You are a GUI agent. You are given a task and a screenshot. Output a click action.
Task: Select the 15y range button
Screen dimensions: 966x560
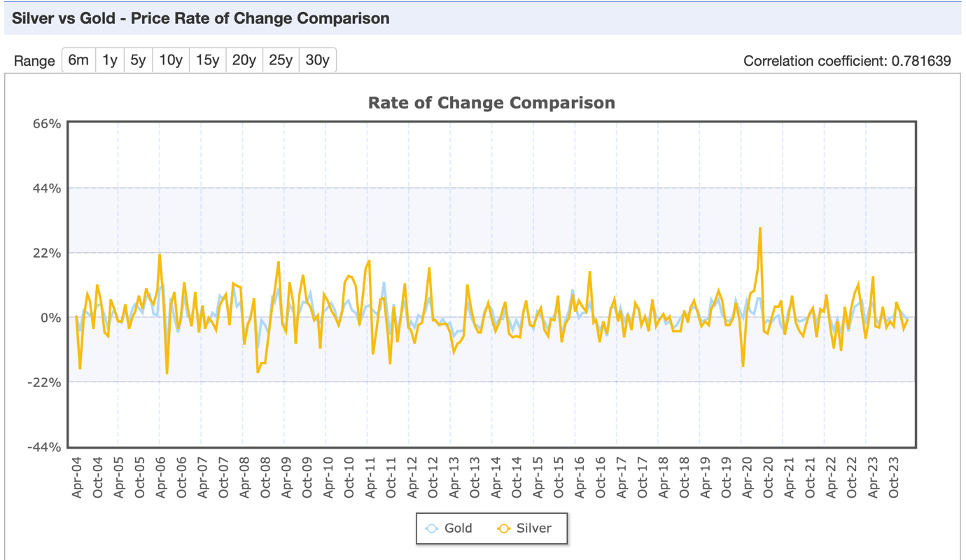207,60
